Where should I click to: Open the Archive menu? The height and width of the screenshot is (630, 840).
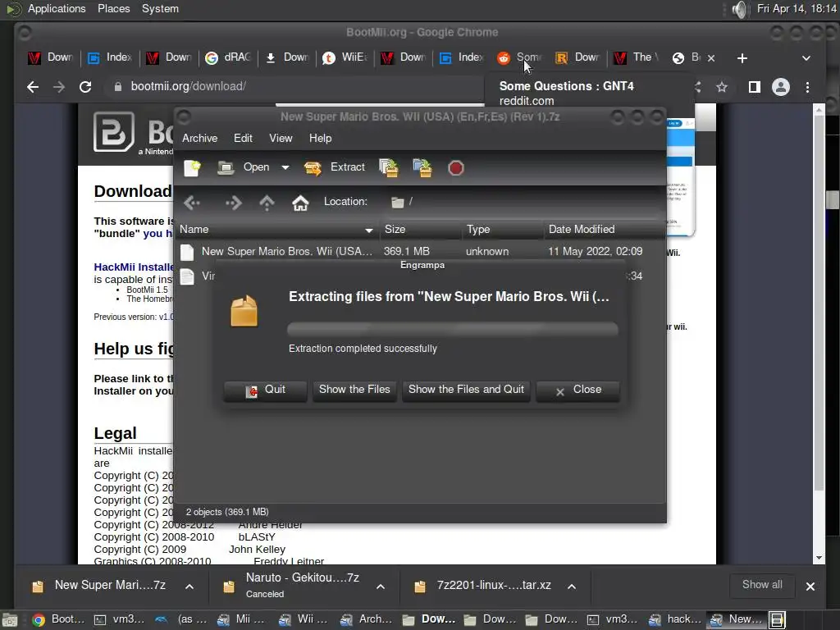click(x=200, y=138)
